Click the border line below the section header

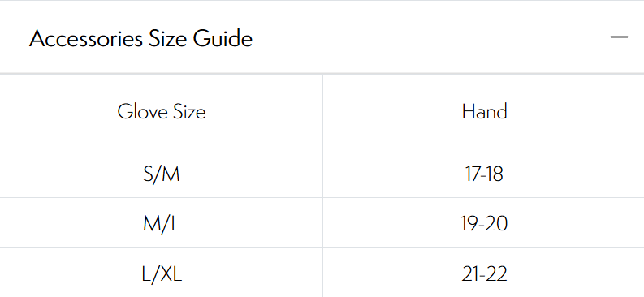coord(322,74)
